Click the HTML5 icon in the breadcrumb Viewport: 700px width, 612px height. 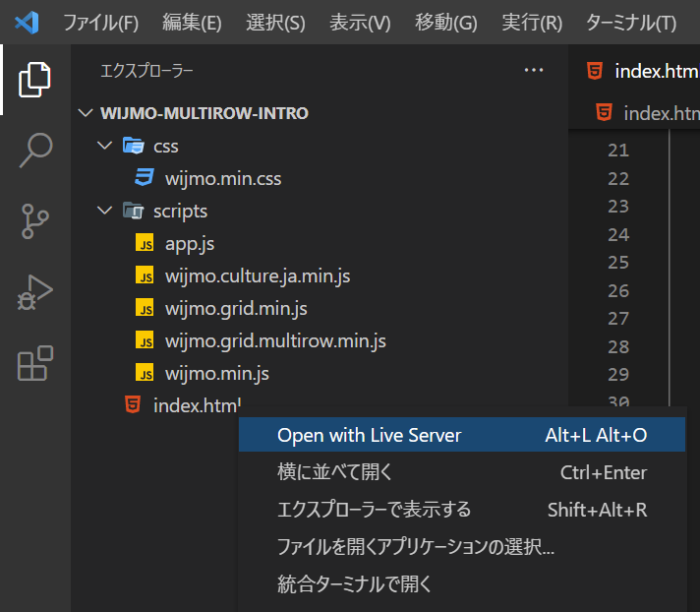[x=604, y=112]
